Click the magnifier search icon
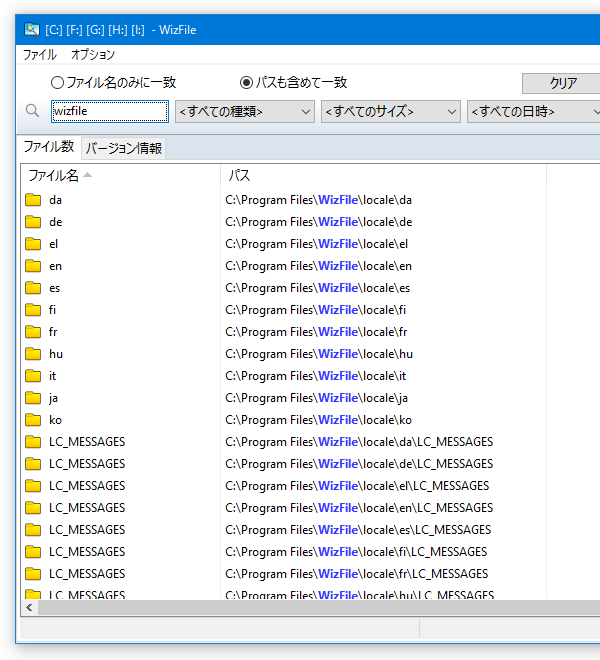Image resolution: width=600 pixels, height=660 pixels. [32, 111]
